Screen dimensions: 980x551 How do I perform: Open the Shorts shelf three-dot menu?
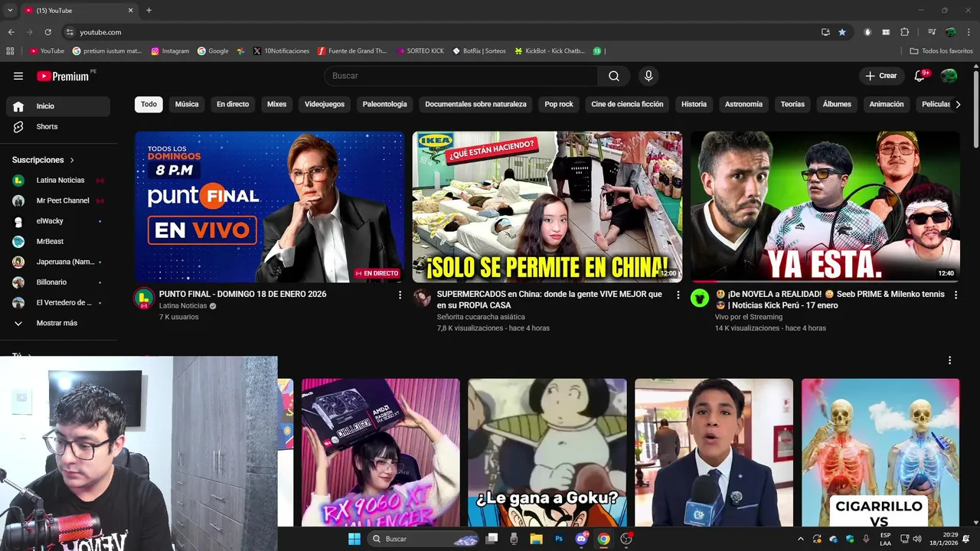click(x=949, y=360)
